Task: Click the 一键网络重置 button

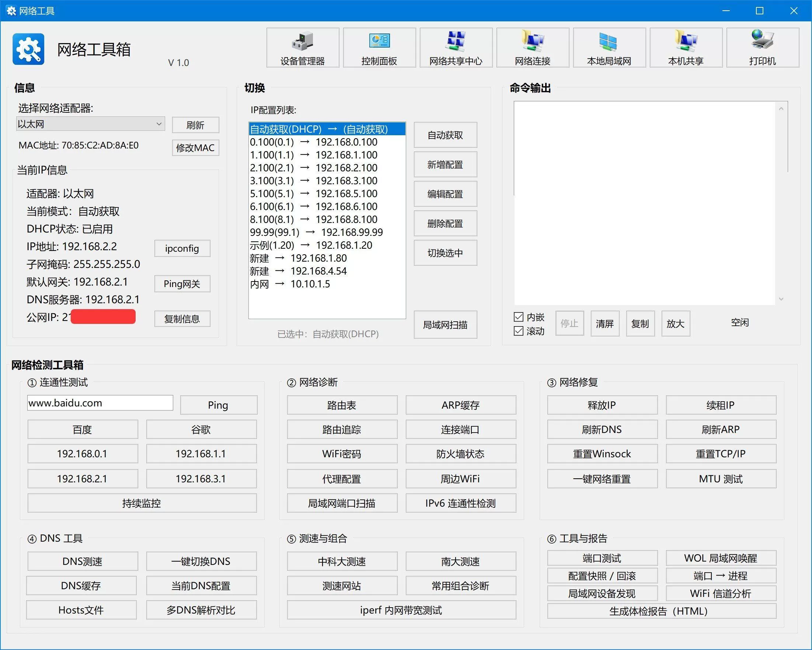Action: click(x=602, y=479)
